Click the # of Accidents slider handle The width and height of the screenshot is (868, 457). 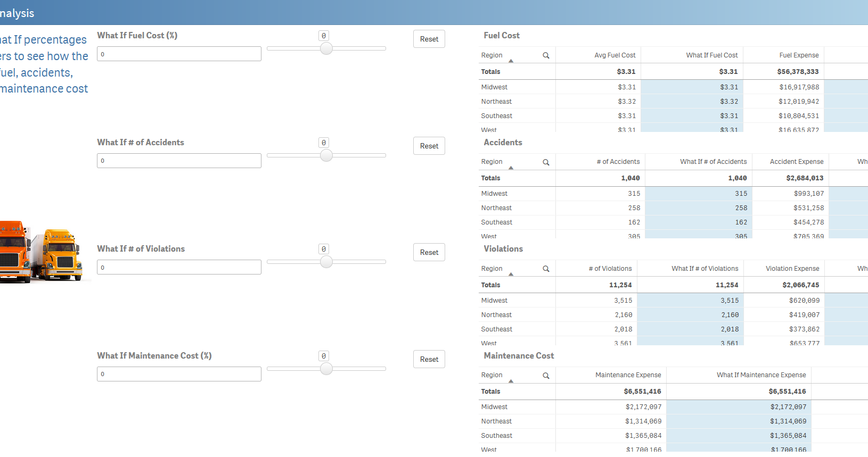coord(326,155)
